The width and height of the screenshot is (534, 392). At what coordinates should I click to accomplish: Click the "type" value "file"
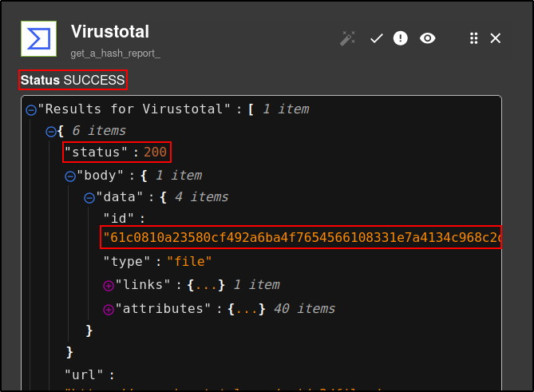(189, 262)
